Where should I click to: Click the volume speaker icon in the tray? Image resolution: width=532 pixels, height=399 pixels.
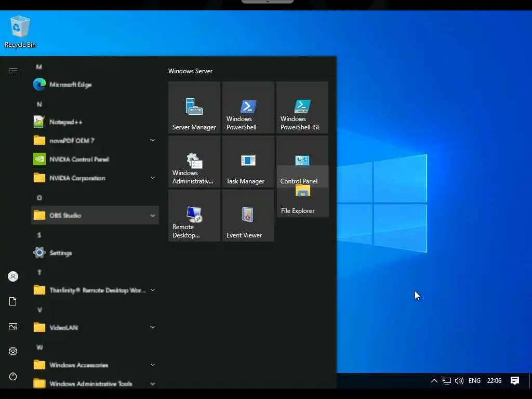pos(459,381)
